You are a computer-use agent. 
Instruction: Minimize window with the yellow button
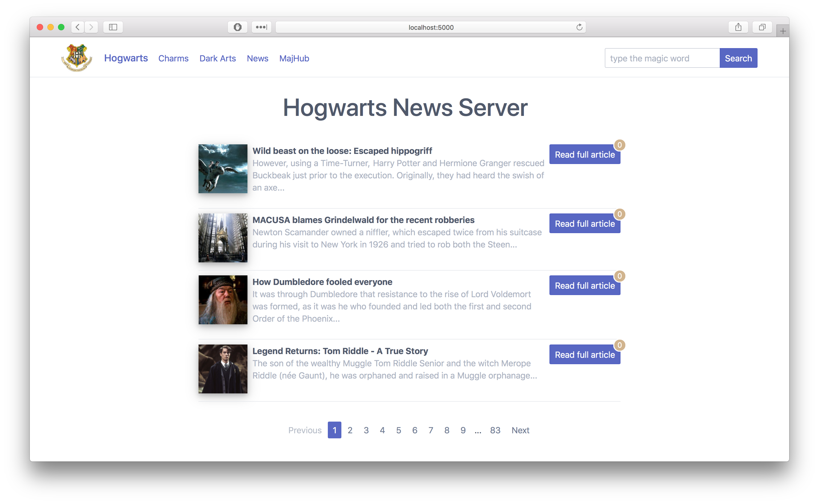point(50,27)
